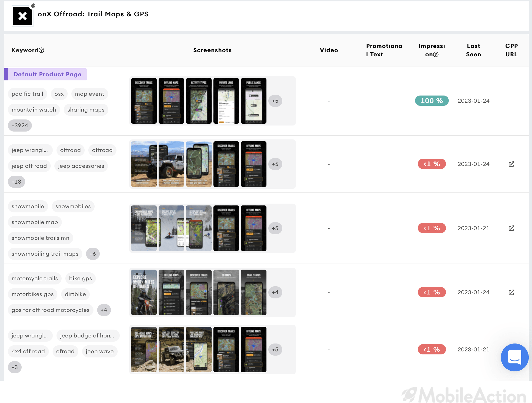Screen dimensions: 532x403
Task: Click the 'motorbikes gps' keyword chip
Action: click(33, 294)
